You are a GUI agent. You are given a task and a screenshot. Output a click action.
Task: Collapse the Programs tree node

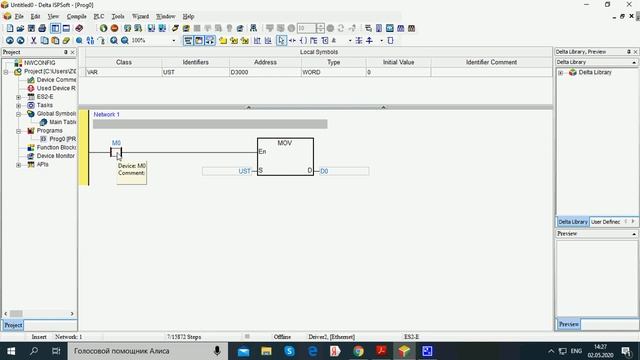pyautogui.click(x=18, y=131)
